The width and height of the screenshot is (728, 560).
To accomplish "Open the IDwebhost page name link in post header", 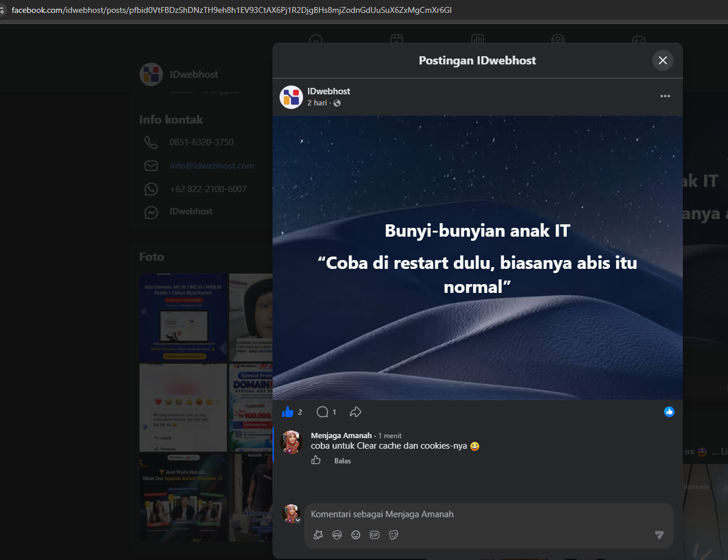I will [x=329, y=91].
